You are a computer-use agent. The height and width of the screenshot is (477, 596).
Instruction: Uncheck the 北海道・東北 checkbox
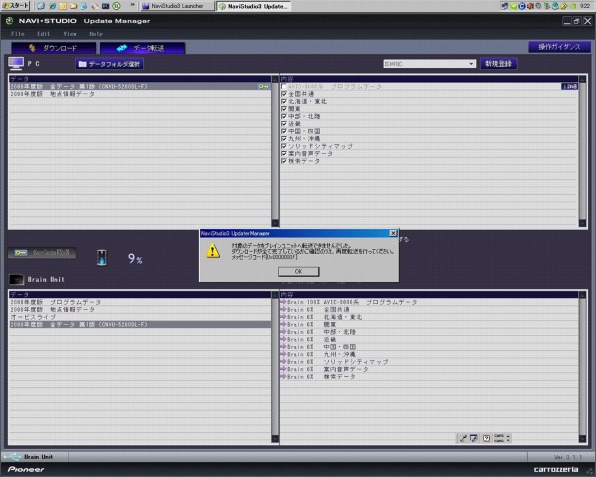pyautogui.click(x=284, y=101)
